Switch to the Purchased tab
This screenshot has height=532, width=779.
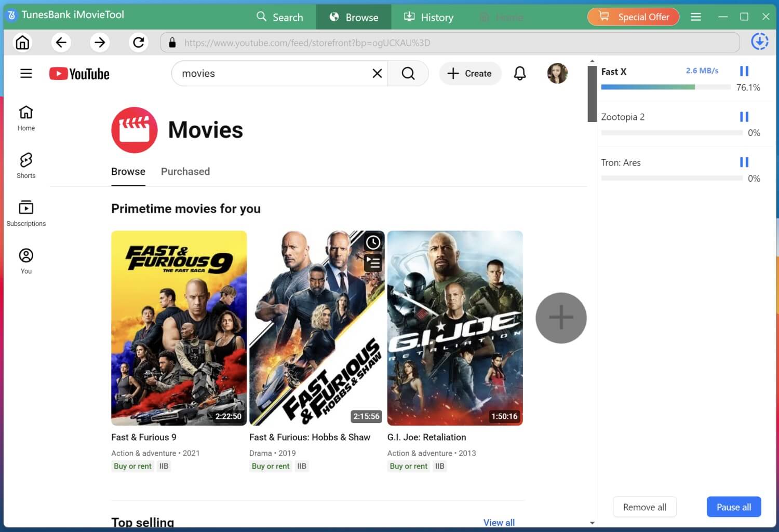(x=185, y=171)
